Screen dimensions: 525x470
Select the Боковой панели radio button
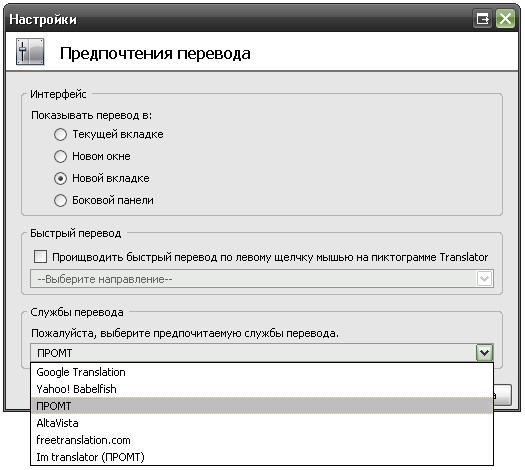click(x=61, y=201)
